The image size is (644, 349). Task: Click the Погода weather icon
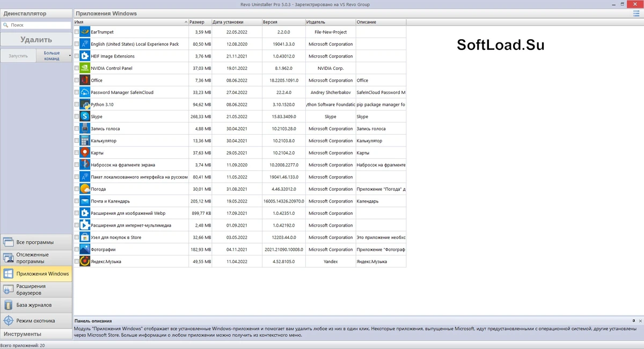pyautogui.click(x=85, y=189)
